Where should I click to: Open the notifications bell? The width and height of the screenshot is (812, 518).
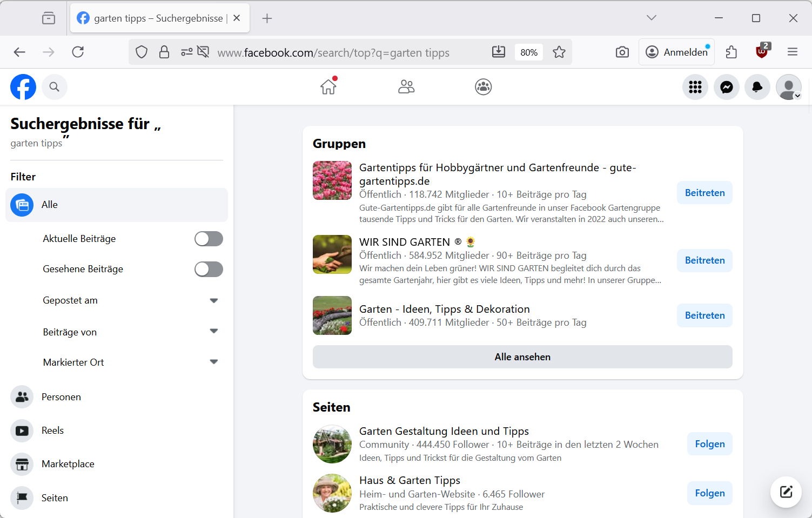click(x=757, y=87)
